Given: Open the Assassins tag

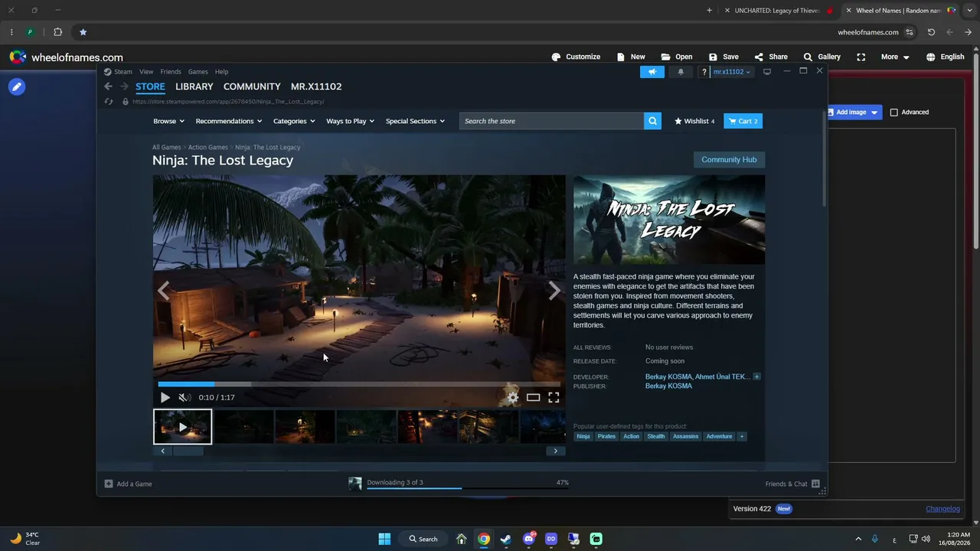Looking at the screenshot, I should pyautogui.click(x=685, y=436).
